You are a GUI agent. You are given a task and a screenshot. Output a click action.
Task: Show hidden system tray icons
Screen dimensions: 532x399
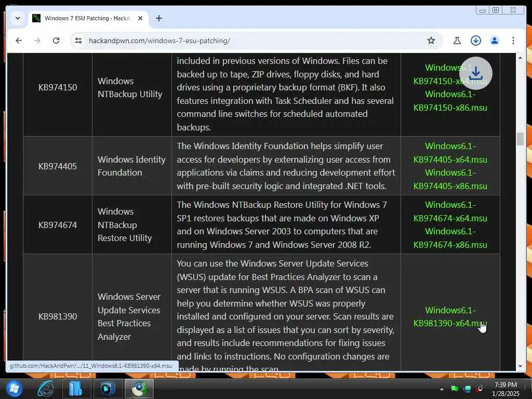coord(442,389)
